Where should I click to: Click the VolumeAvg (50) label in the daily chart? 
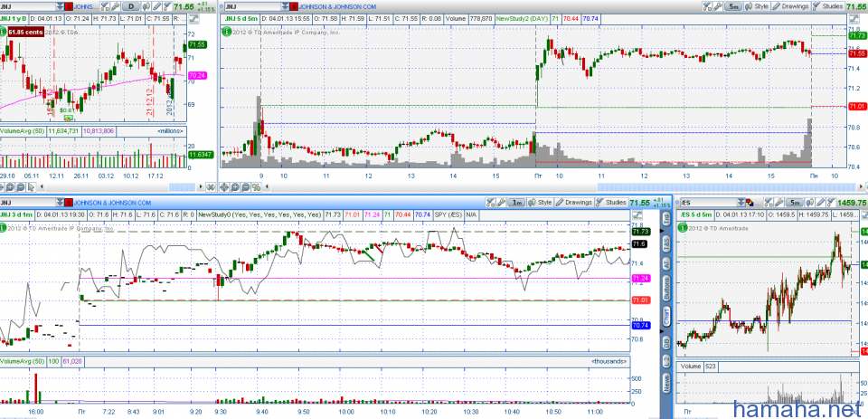[23, 131]
